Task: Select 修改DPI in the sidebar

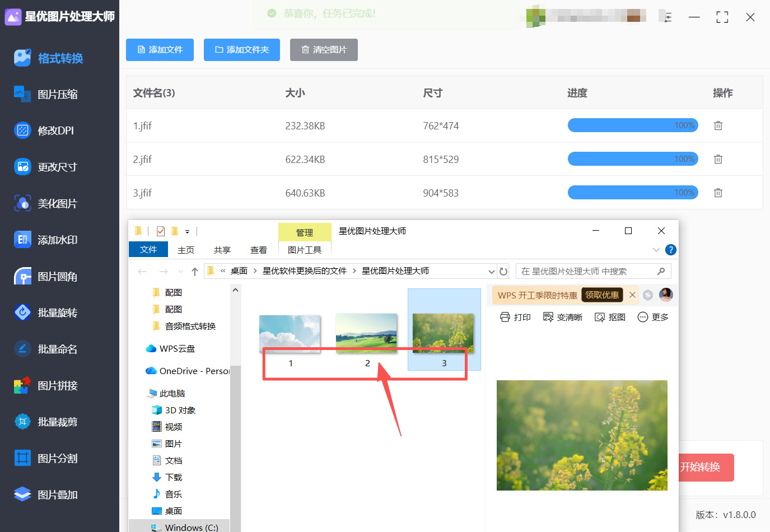Action: (x=44, y=130)
